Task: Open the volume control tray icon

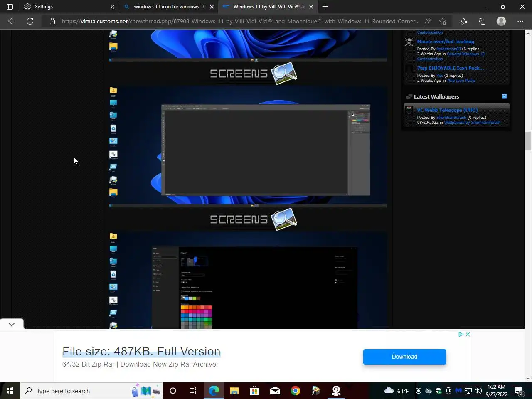Action: (478, 391)
